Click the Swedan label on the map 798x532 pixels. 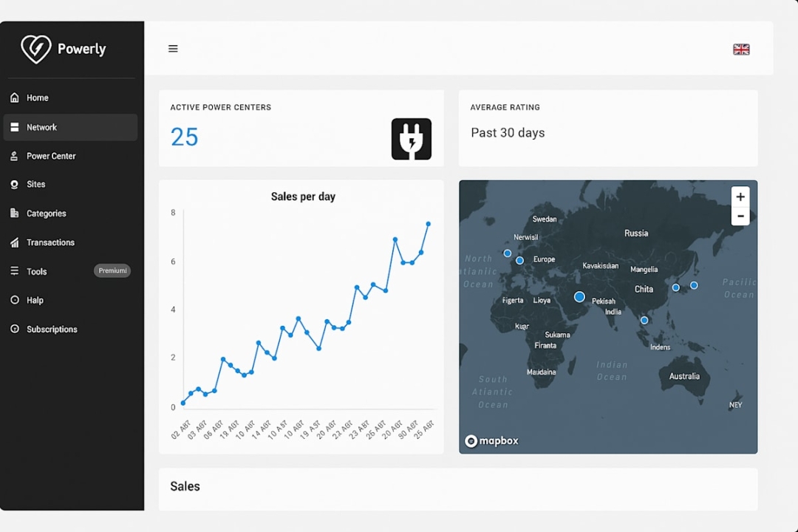544,219
